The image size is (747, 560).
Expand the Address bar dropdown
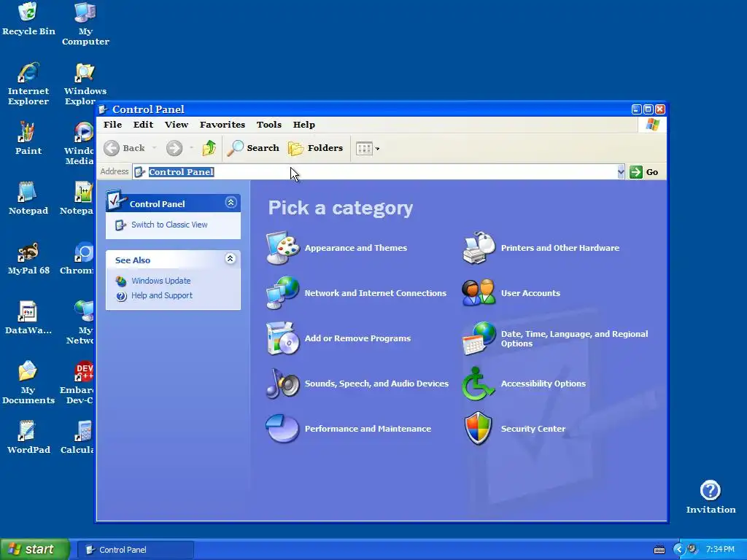pos(621,172)
